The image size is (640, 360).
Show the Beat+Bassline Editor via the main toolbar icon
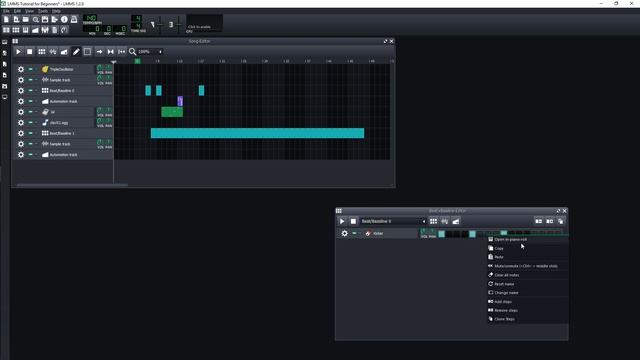[x=16, y=30]
